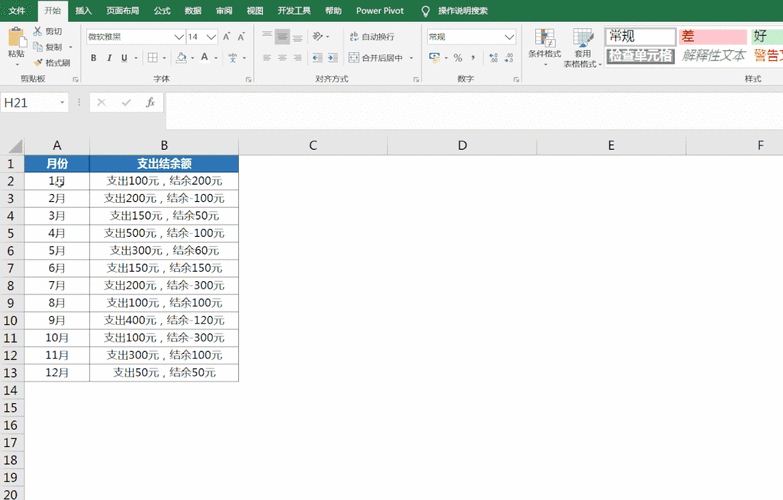Screen dimensions: 783x500
Task: Set top vertical alignment
Action: coord(267,36)
